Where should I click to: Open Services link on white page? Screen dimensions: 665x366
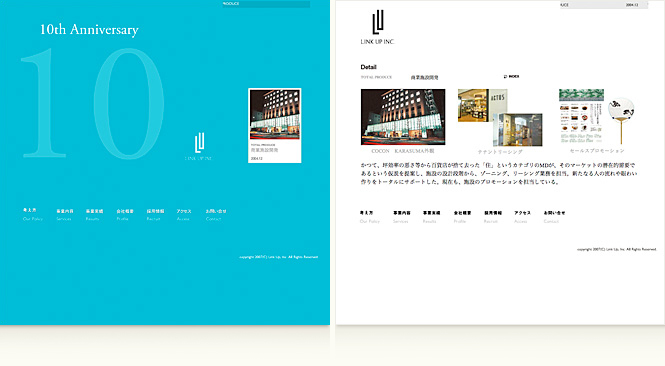pos(401,217)
